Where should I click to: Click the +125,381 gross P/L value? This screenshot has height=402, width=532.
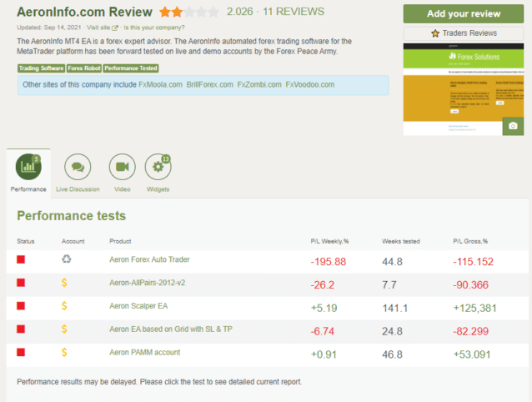(475, 309)
